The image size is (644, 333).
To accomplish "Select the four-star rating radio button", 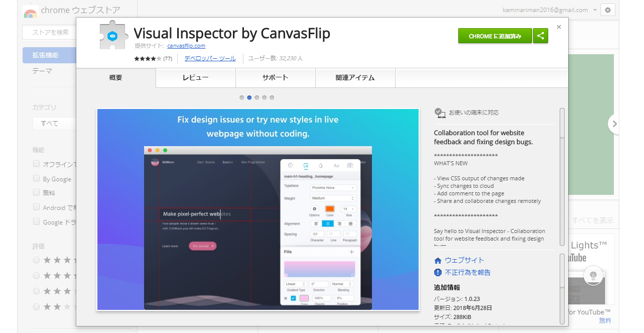I will tap(36, 276).
